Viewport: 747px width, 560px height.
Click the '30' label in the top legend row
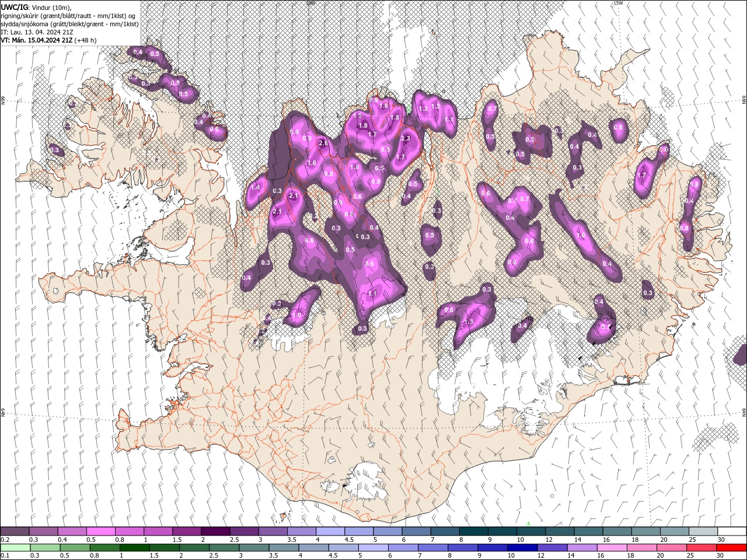point(721,540)
